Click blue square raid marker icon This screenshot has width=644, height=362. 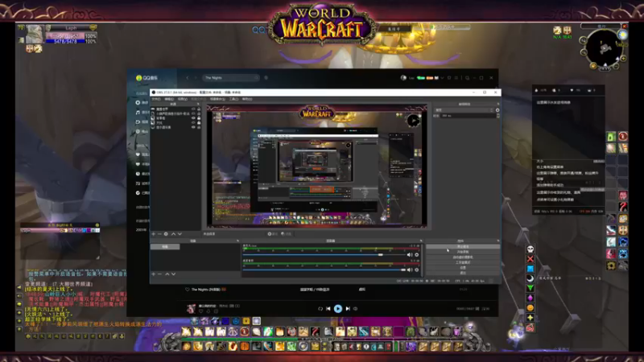click(530, 269)
